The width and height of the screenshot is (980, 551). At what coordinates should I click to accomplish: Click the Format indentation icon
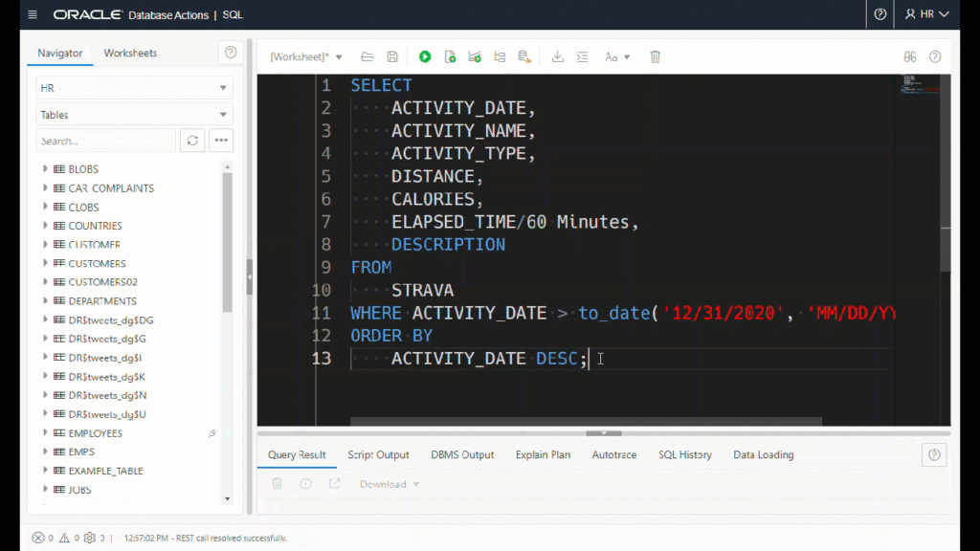(x=583, y=57)
